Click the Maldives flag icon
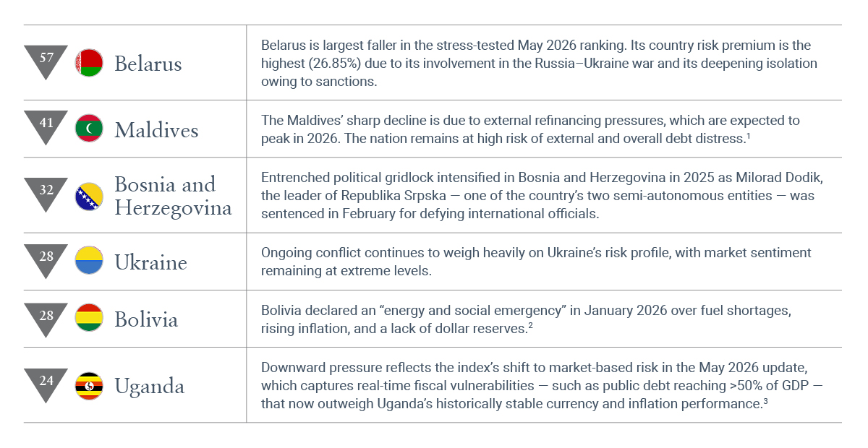 89,129
